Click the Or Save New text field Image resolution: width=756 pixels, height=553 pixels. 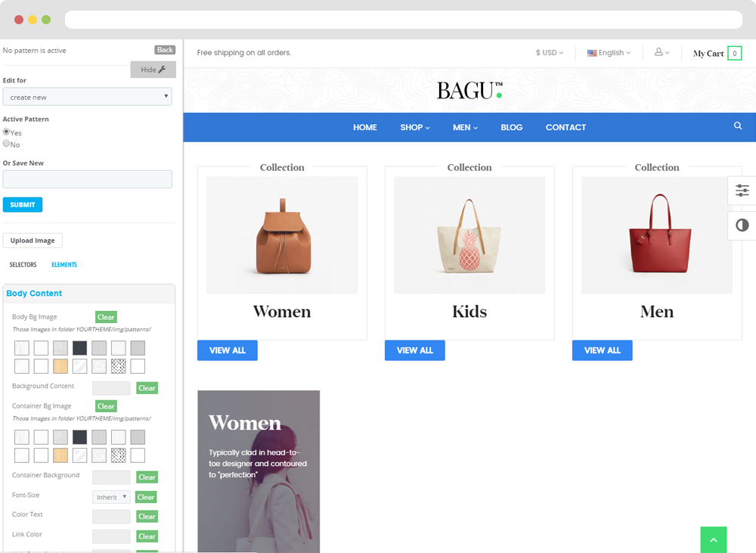(87, 179)
